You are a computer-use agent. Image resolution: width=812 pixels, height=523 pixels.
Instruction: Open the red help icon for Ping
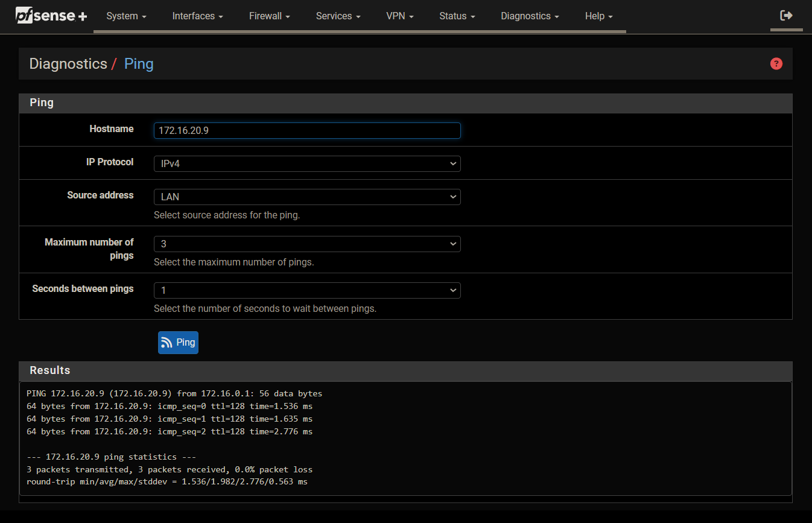[776, 63]
